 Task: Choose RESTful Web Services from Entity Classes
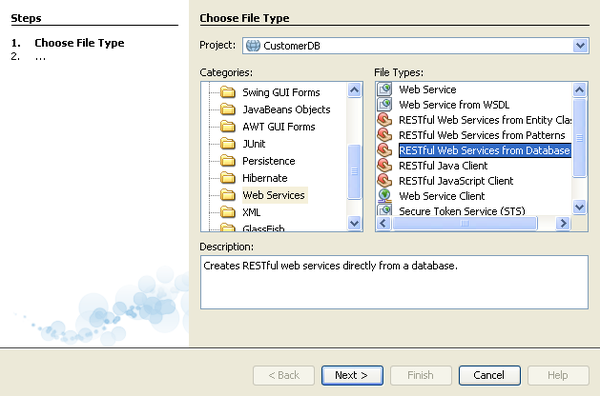[x=485, y=120]
